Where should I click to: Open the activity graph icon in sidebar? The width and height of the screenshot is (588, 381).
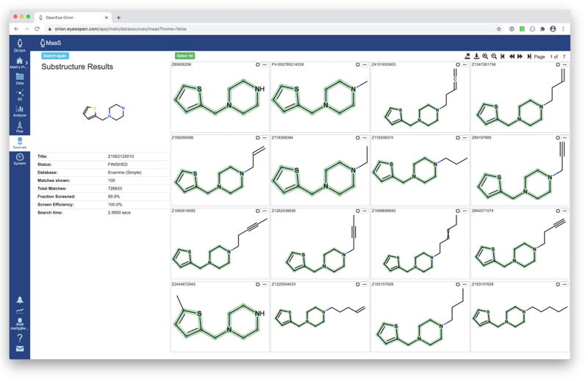coord(20,311)
